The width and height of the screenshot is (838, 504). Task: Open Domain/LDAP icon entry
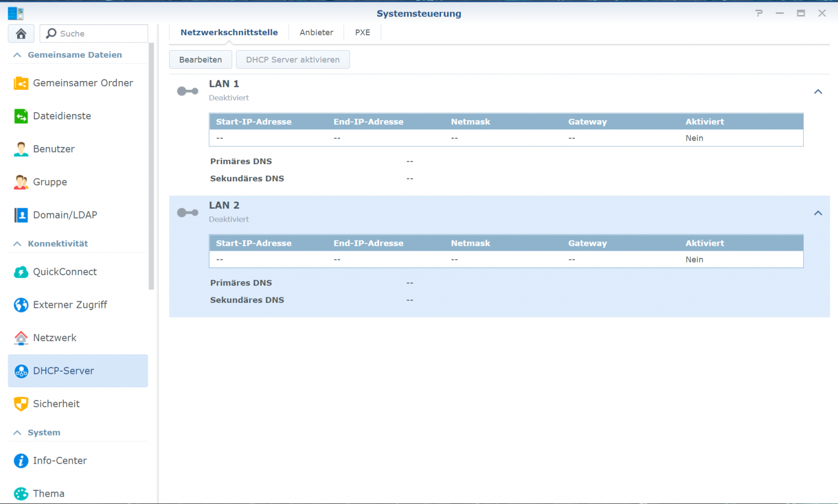(x=21, y=215)
